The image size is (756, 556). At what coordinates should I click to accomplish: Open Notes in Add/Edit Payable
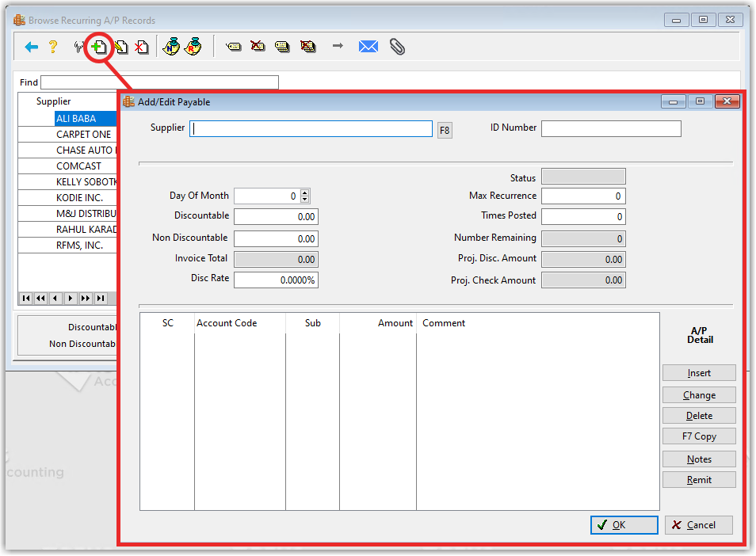click(x=699, y=459)
